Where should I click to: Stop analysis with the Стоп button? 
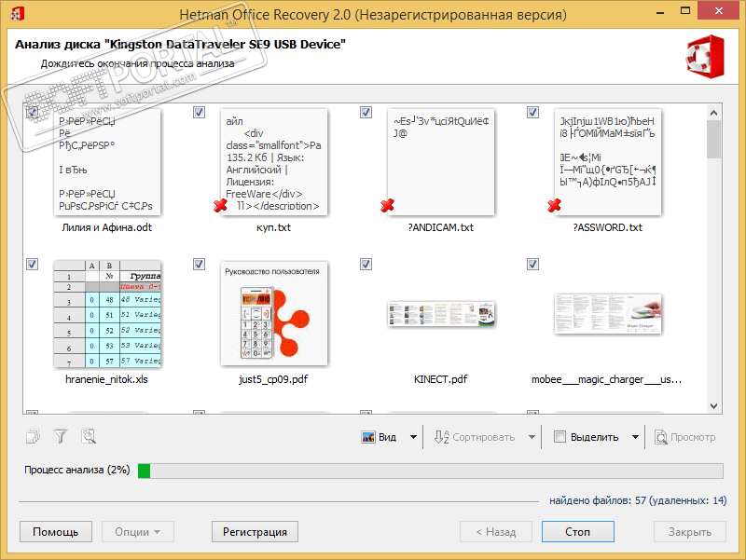(577, 531)
